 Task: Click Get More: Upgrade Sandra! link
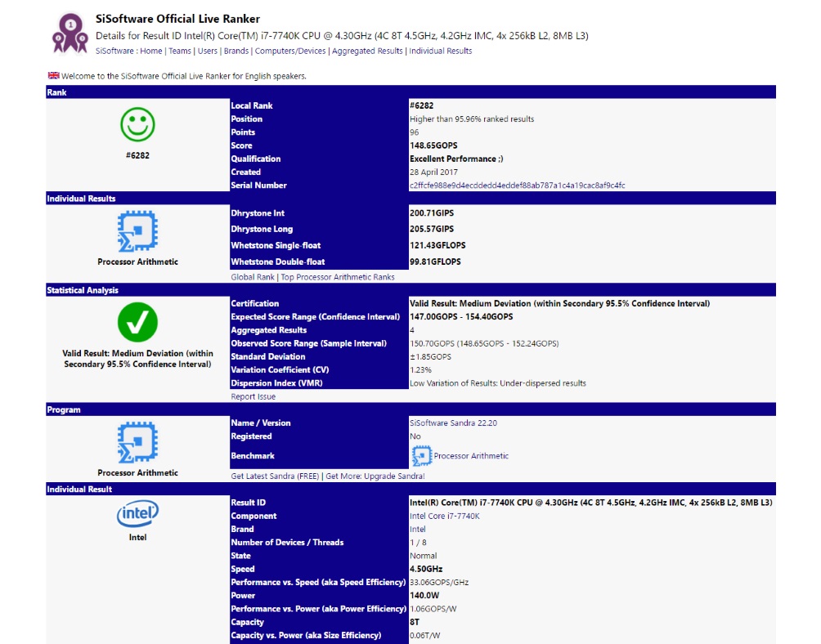(375, 476)
